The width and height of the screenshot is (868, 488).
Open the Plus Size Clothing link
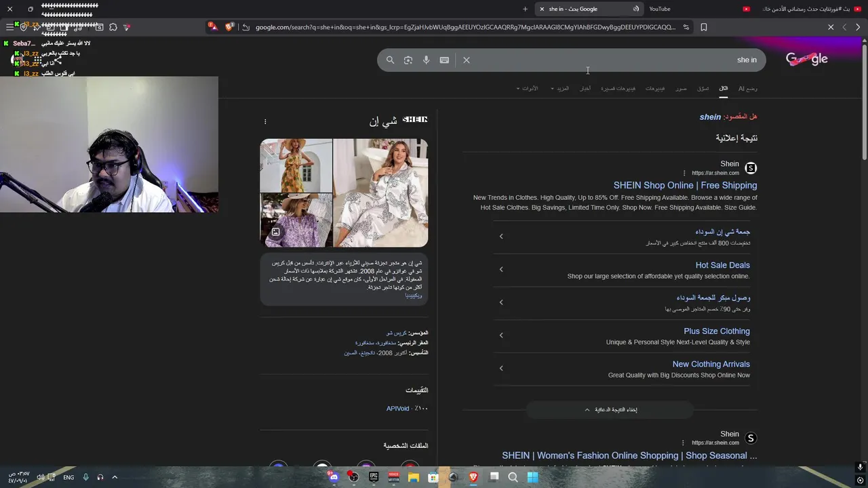tap(717, 331)
